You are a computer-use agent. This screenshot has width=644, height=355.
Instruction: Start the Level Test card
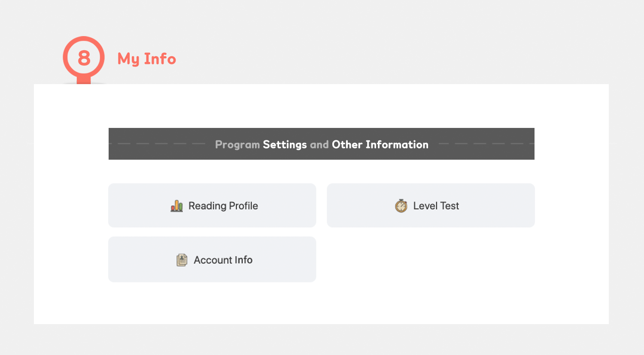[x=431, y=206]
